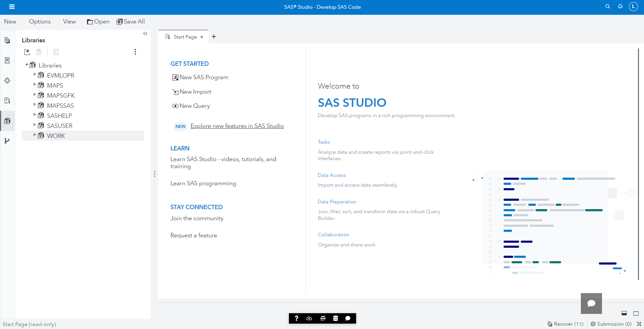Image resolution: width=644 pixels, height=329 pixels.
Task: Expand the WORK library
Action: point(35,135)
